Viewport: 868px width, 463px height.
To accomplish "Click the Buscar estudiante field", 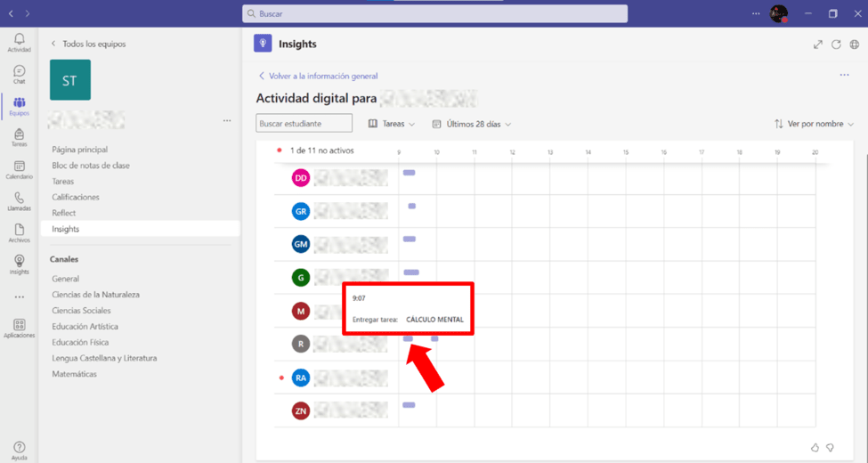I will (x=304, y=123).
